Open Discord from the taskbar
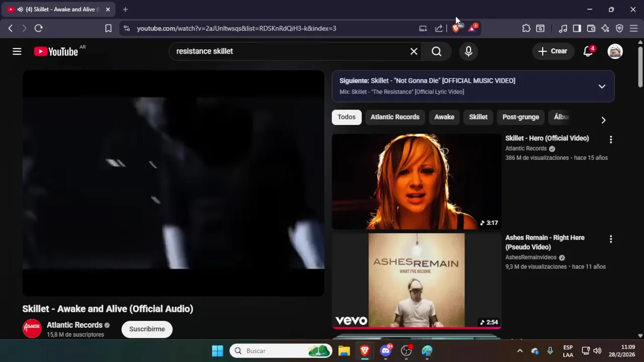 point(386,350)
